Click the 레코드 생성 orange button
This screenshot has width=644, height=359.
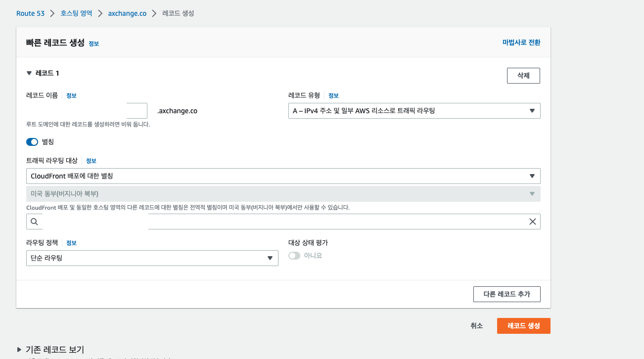coord(523,326)
